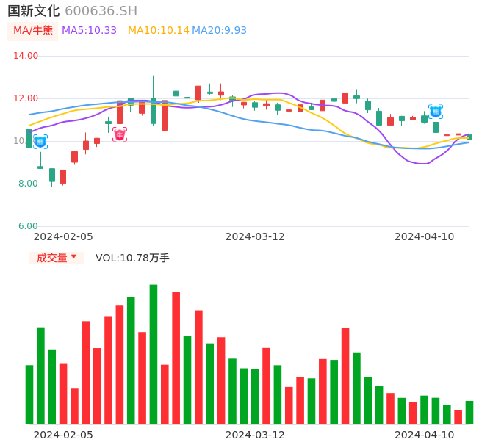Click the MA5:10.33 legend label
Screen dimensions: 504x445
point(89,31)
